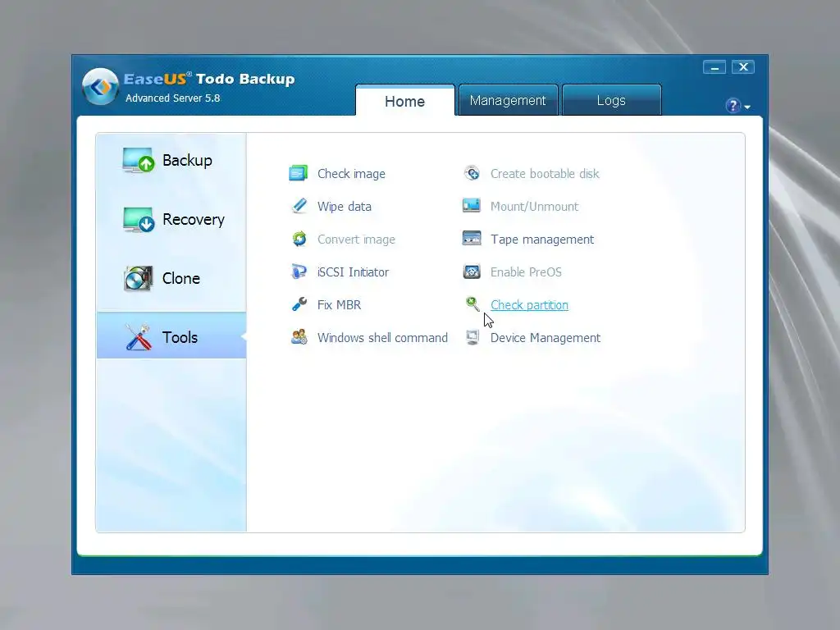Select Tools in the left sidebar
The image size is (840, 630).
point(171,336)
